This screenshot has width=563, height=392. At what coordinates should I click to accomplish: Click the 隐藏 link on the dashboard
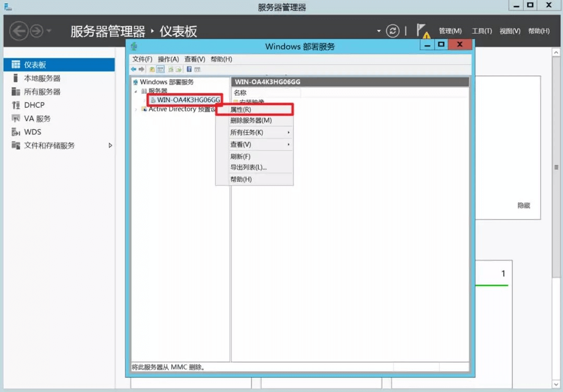pyautogui.click(x=523, y=205)
